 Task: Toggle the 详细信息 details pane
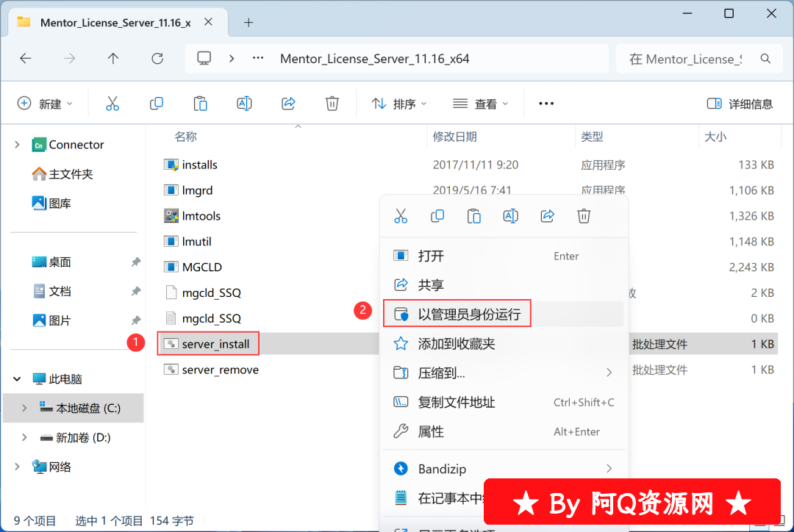[x=740, y=104]
